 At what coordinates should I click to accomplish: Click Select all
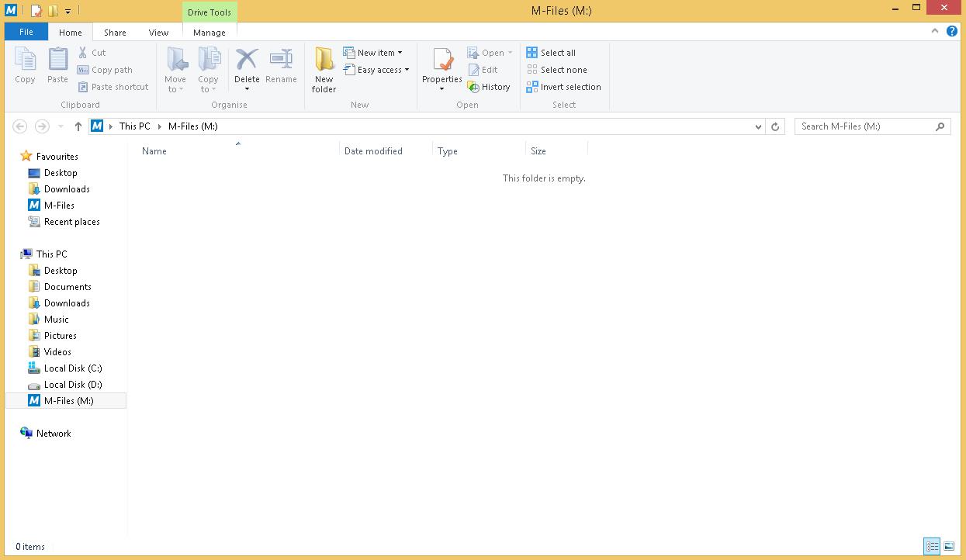(x=551, y=53)
